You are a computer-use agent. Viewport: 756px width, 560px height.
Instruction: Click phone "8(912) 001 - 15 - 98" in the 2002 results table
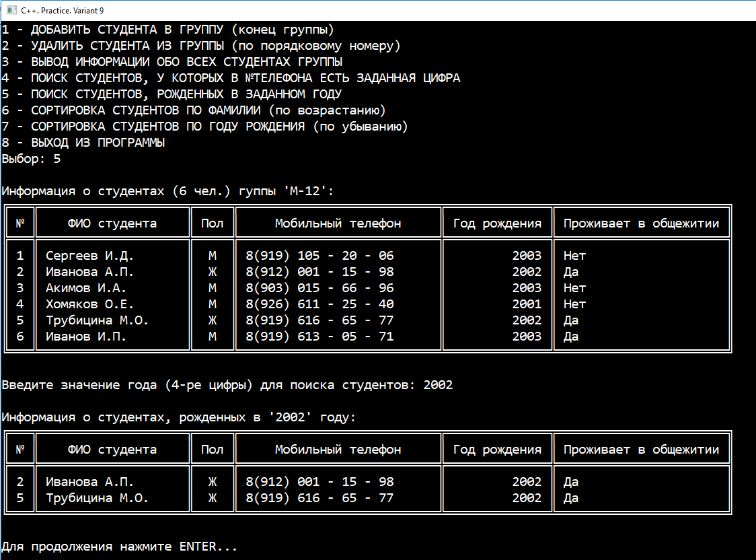coord(319,482)
